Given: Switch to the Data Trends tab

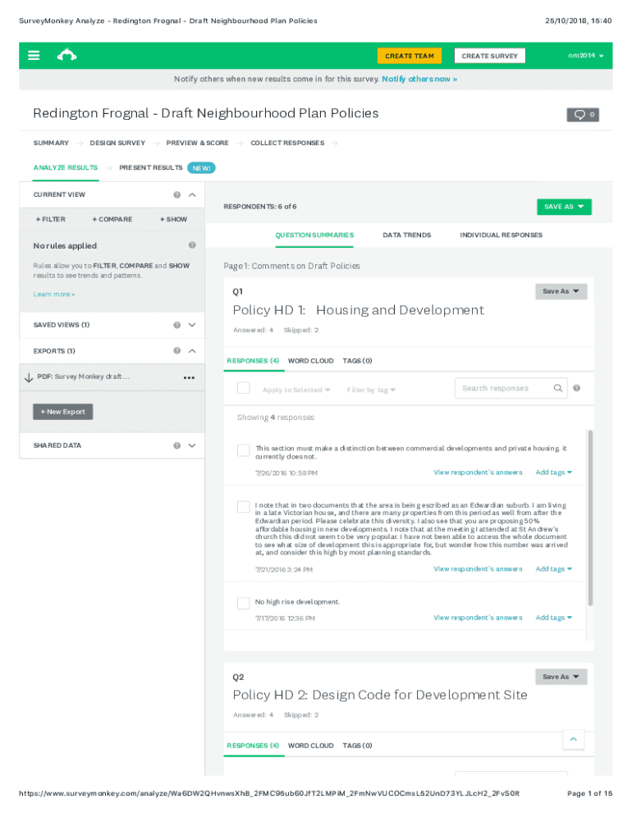Looking at the screenshot, I should [x=406, y=235].
